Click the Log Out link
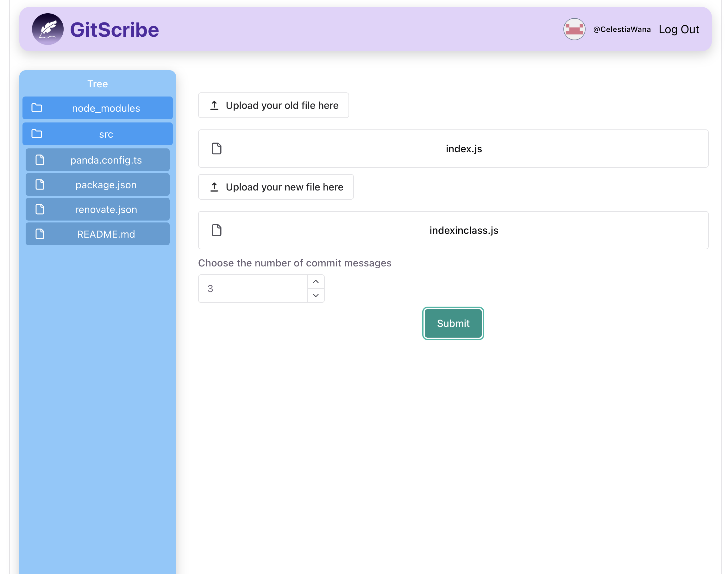Viewport: 728px width, 574px height. 678,29
